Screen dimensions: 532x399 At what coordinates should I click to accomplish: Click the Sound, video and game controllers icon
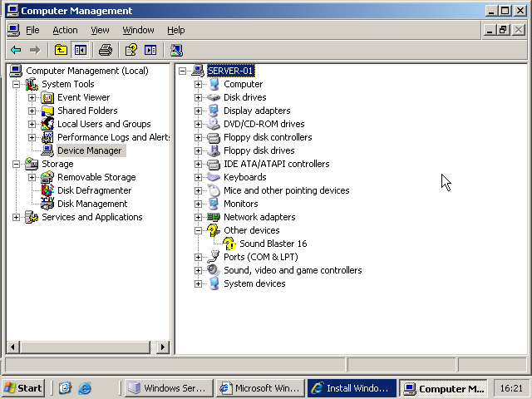pyautogui.click(x=214, y=270)
